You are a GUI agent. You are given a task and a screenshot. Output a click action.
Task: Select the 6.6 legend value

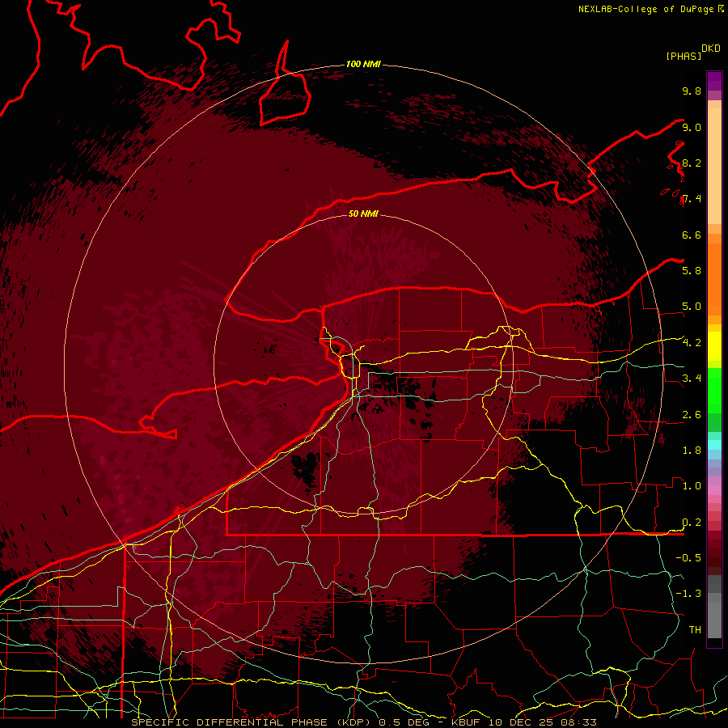(x=692, y=235)
